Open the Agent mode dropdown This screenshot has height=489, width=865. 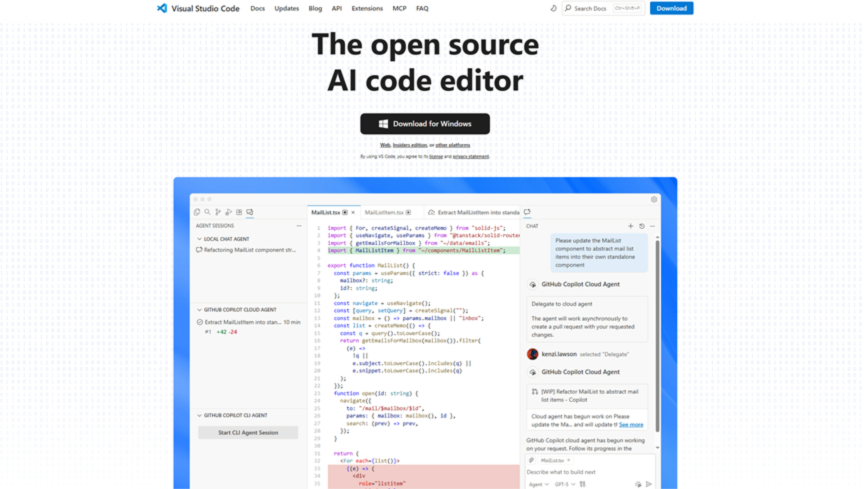tap(539, 484)
